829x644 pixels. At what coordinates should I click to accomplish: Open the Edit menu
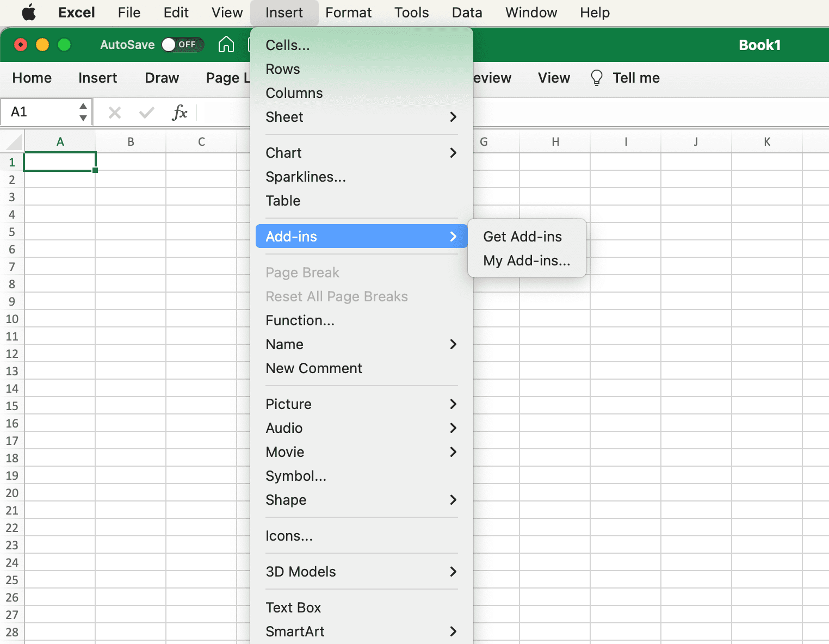point(176,13)
